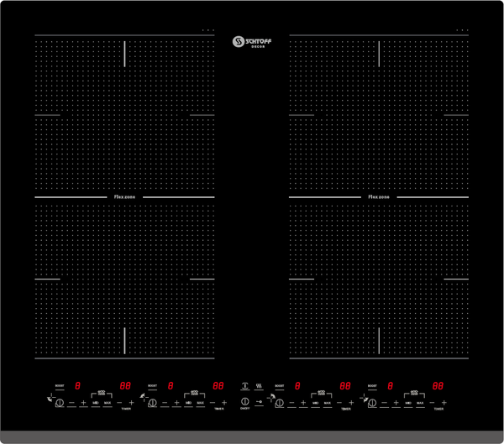Screen dimensions: 504x444
Task: Enable BOOST for the second zone from left
Action: [152, 387]
